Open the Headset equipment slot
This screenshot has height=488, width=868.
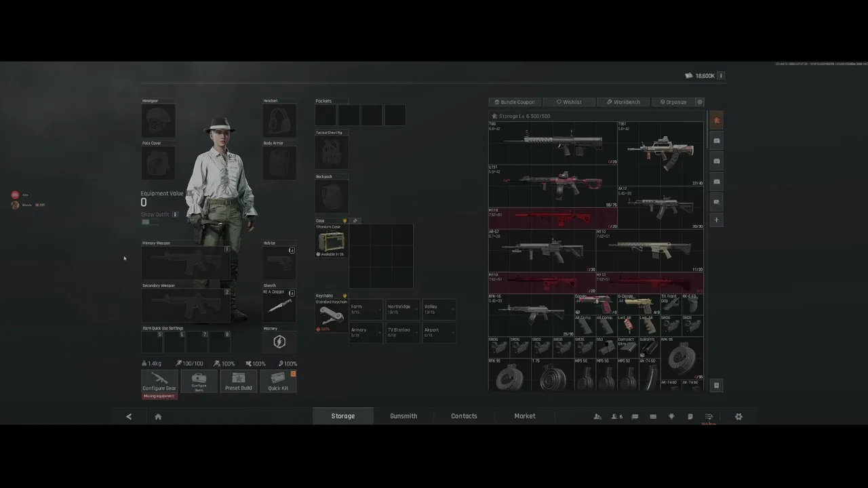279,121
